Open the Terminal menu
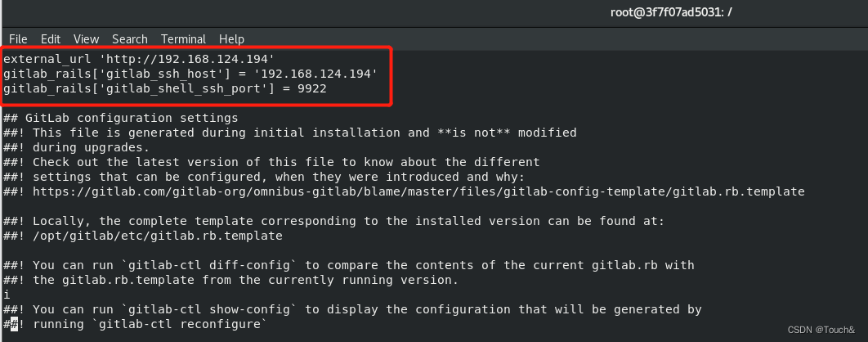Screen dimensions: 868x342 click(183, 39)
